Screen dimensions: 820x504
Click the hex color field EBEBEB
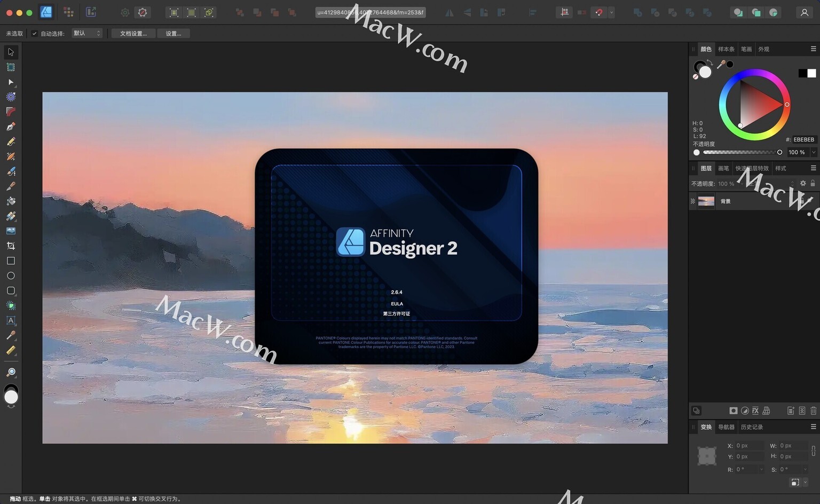[803, 139]
